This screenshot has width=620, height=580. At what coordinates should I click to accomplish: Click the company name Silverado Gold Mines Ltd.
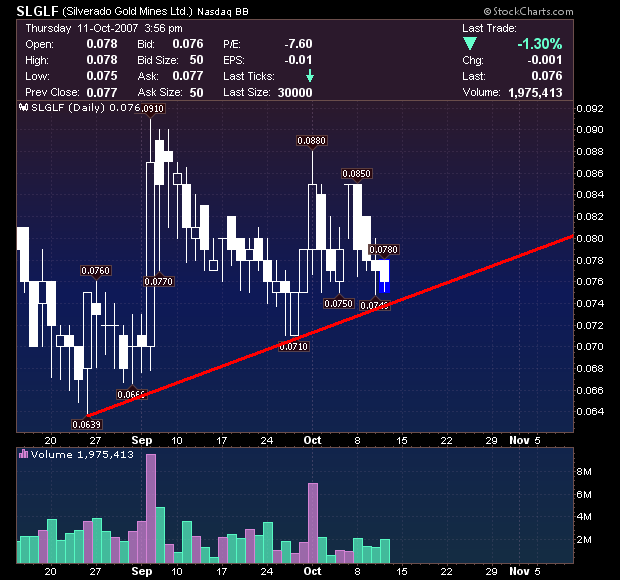tap(127, 11)
